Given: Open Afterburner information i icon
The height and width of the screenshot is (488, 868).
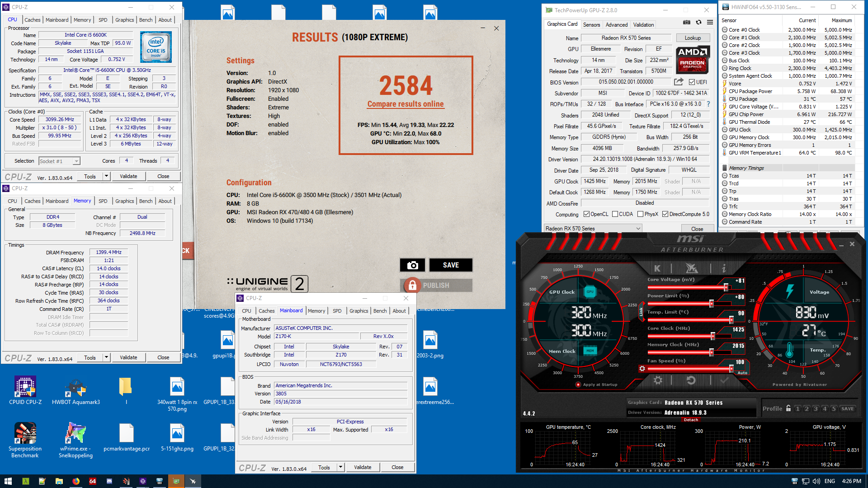Looking at the screenshot, I should (724, 268).
